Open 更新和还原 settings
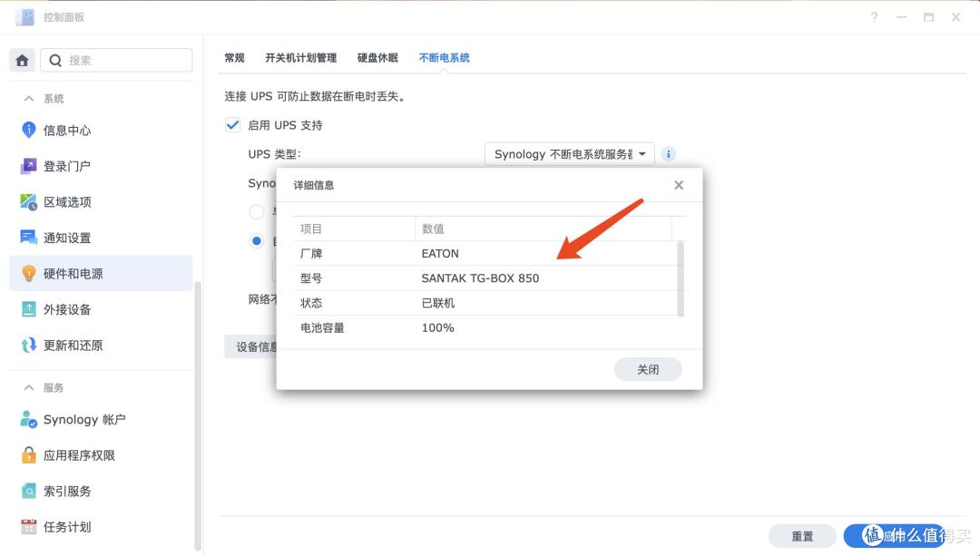This screenshot has height=556, width=980. 102,345
